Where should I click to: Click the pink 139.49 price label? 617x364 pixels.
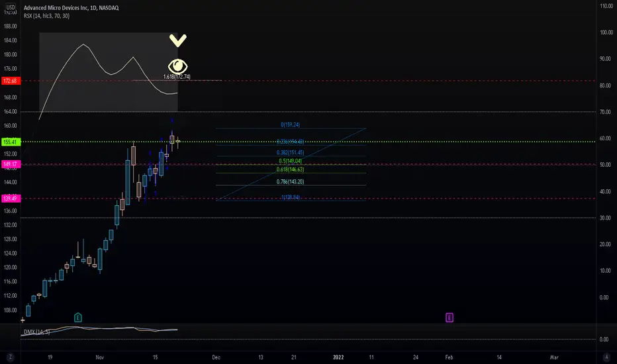pyautogui.click(x=11, y=199)
